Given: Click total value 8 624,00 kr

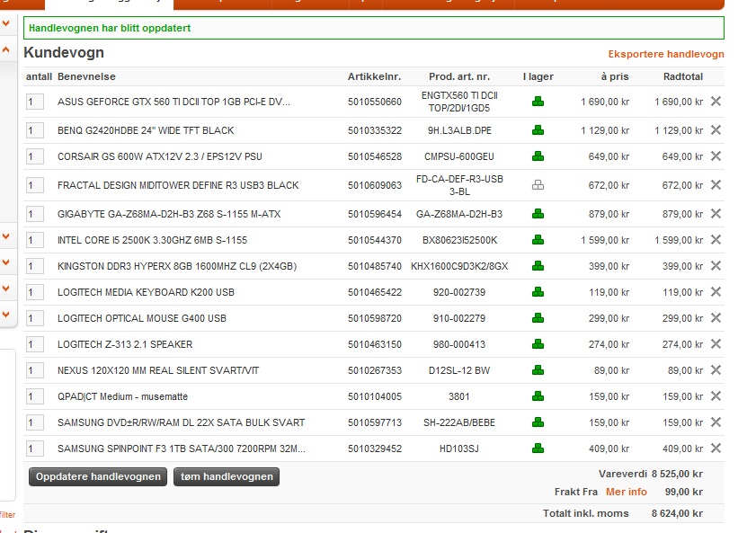Looking at the screenshot, I should pos(677,513).
